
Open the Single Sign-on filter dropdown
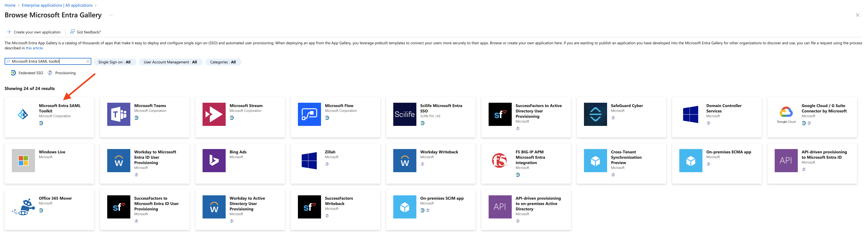click(x=114, y=62)
